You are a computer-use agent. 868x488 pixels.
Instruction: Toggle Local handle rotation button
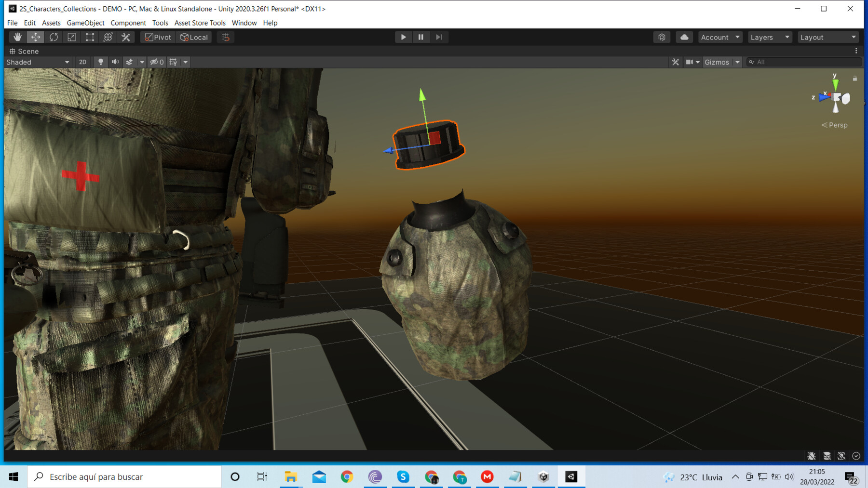(194, 37)
